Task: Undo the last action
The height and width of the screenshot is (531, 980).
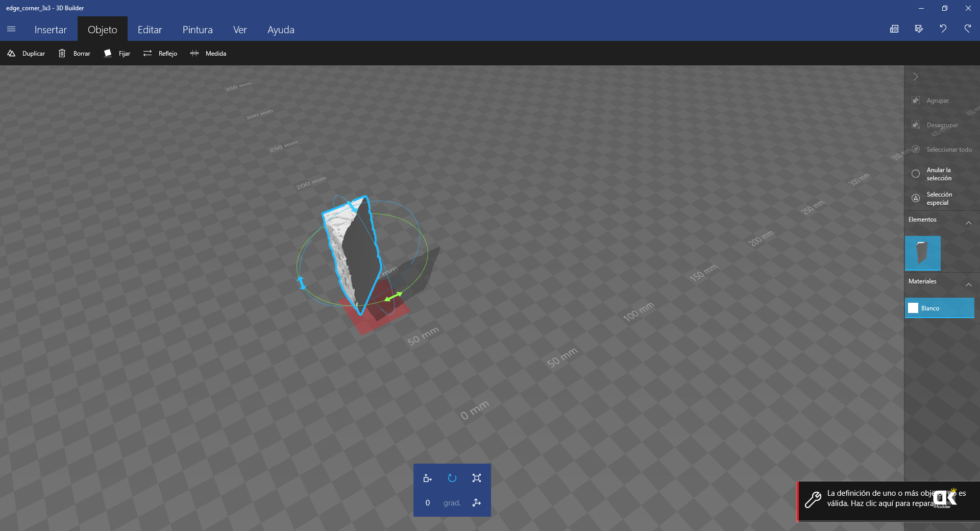Action: [943, 29]
